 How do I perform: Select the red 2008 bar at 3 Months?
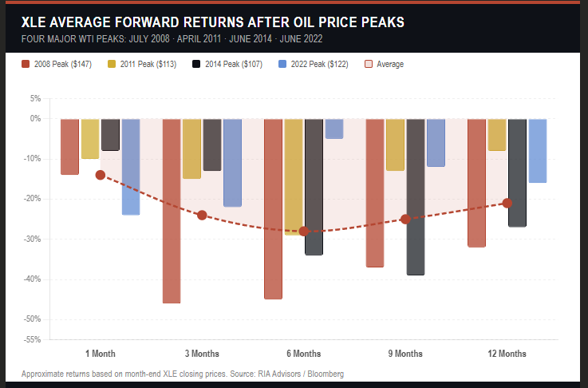click(172, 211)
